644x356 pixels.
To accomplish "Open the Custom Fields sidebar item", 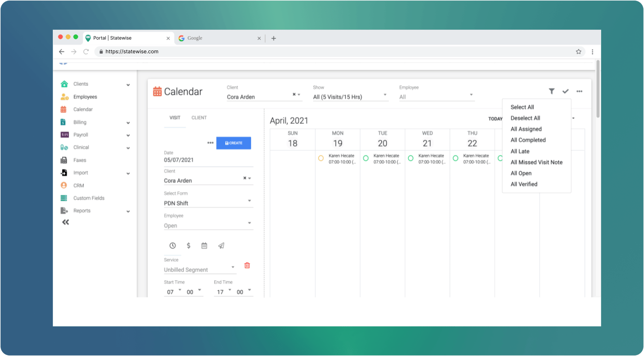I will (89, 198).
